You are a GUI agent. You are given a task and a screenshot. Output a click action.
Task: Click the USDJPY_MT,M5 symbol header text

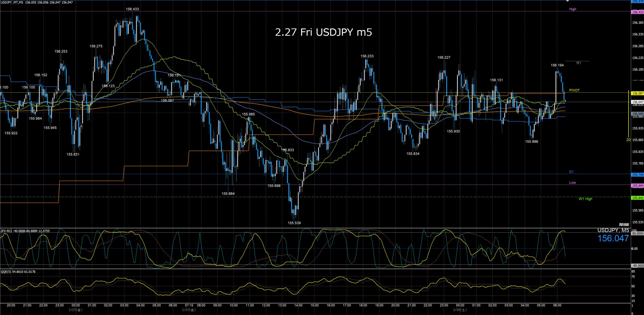click(x=12, y=2)
